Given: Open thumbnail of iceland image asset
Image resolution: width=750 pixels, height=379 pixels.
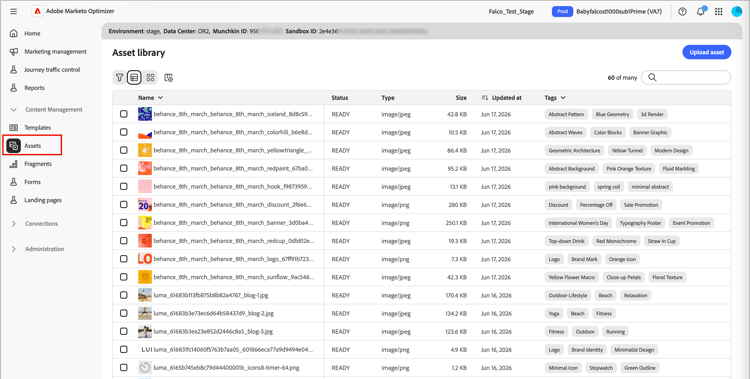Looking at the screenshot, I should (x=145, y=114).
